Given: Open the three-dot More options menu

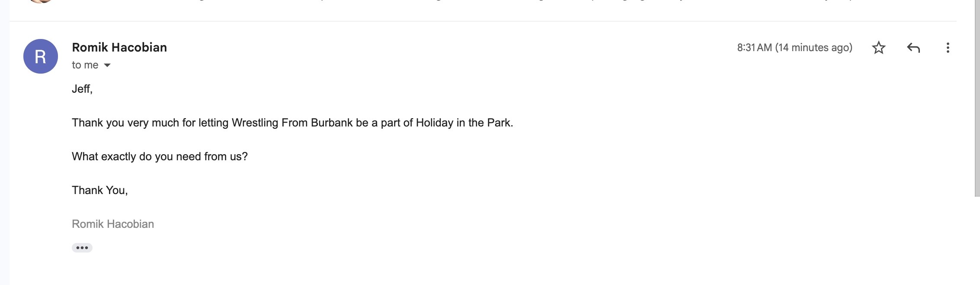Looking at the screenshot, I should [x=948, y=48].
